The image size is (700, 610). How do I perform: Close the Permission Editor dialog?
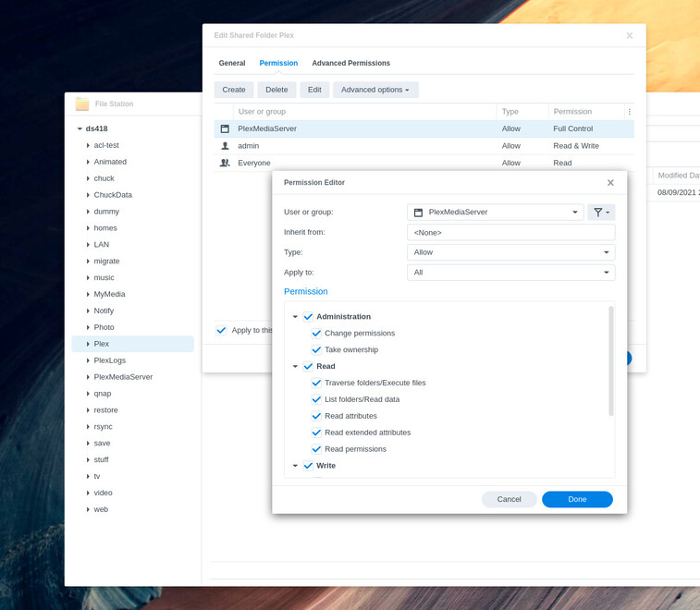pyautogui.click(x=610, y=182)
